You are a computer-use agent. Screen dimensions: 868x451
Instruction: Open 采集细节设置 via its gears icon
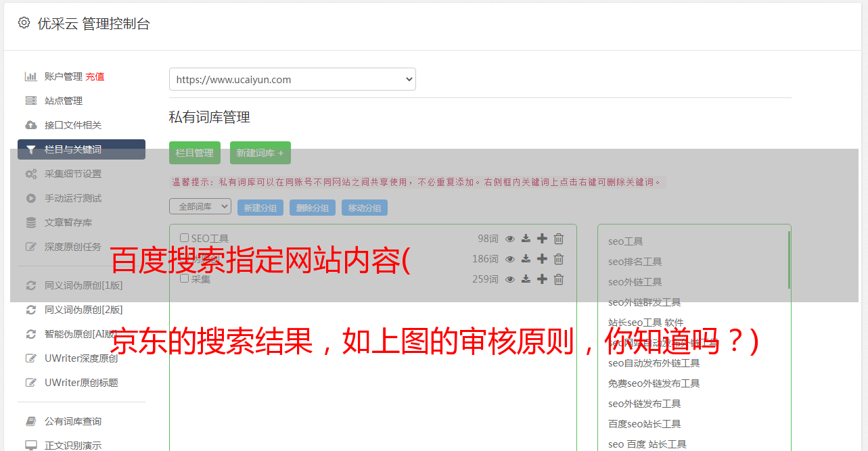coord(31,174)
